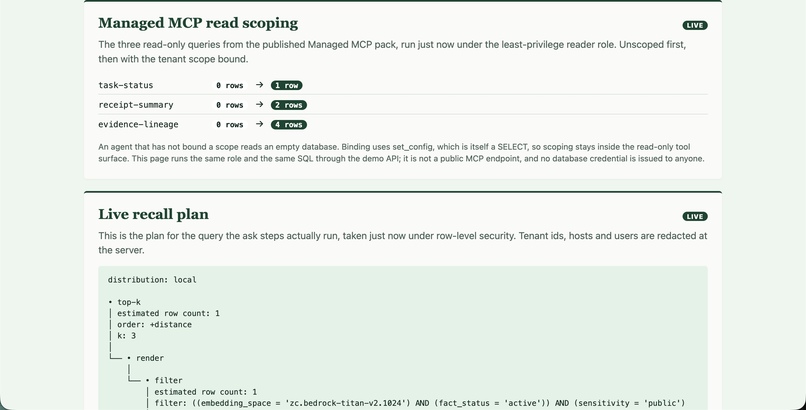This screenshot has width=806, height=410.
Task: Click 'order: +distance' plan line
Action: coord(154,325)
